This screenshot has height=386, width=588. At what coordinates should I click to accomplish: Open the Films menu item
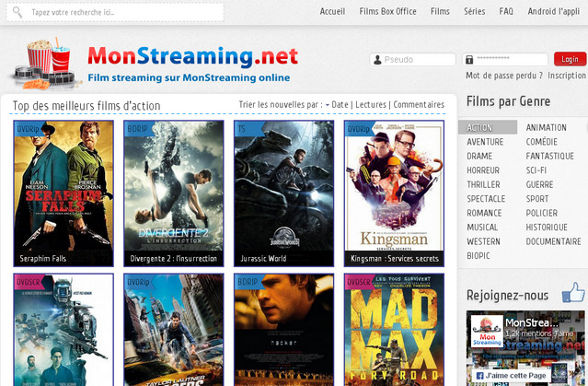440,12
